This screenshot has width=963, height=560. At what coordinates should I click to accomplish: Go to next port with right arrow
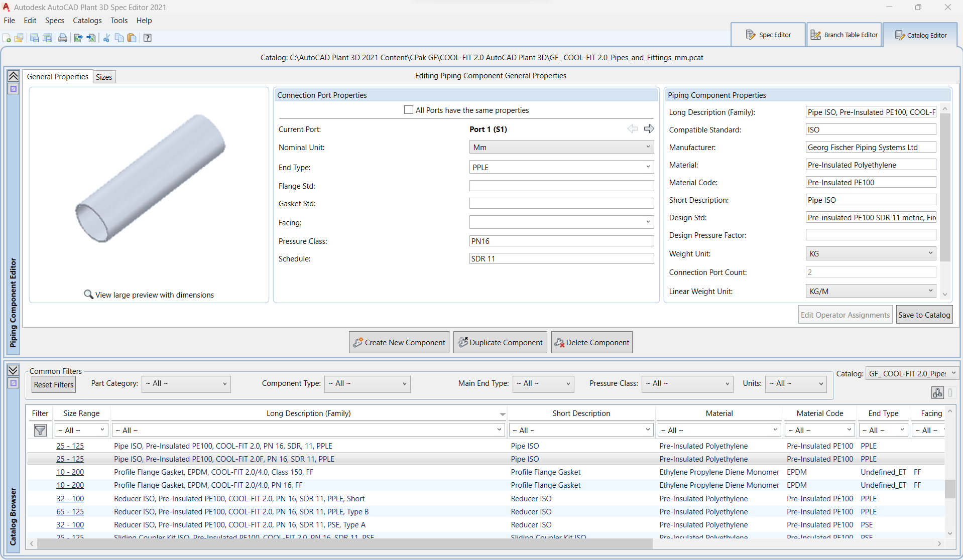coord(649,129)
